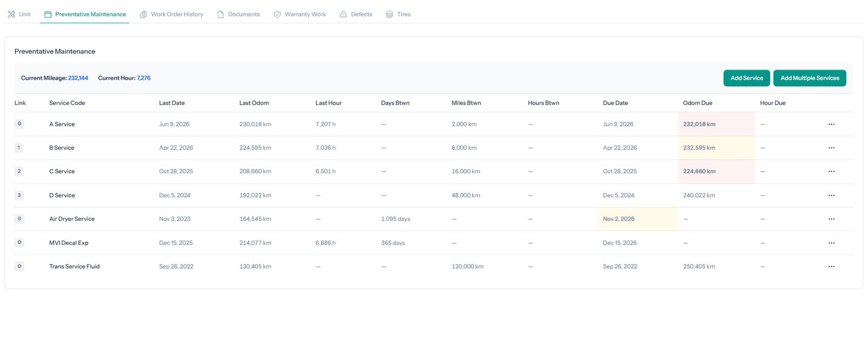The width and height of the screenshot is (868, 341).
Task: Select the A Service name cell
Action: (x=62, y=124)
